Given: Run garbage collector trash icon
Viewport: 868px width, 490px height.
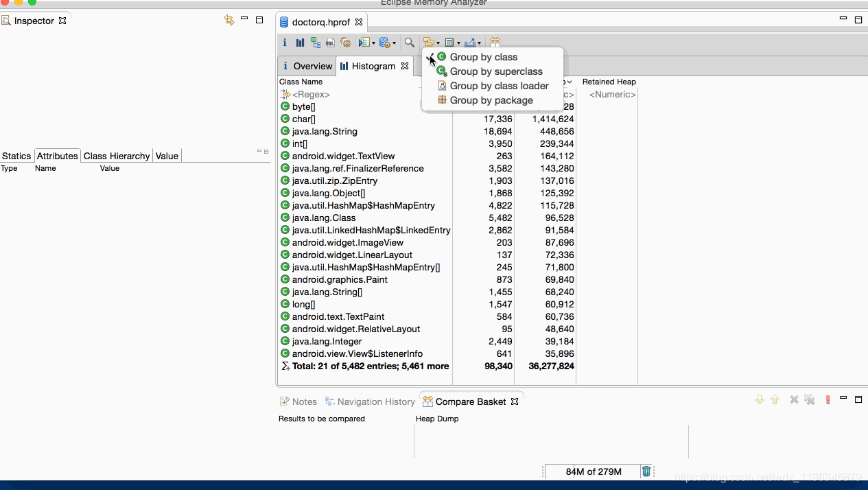Looking at the screenshot, I should click(646, 471).
